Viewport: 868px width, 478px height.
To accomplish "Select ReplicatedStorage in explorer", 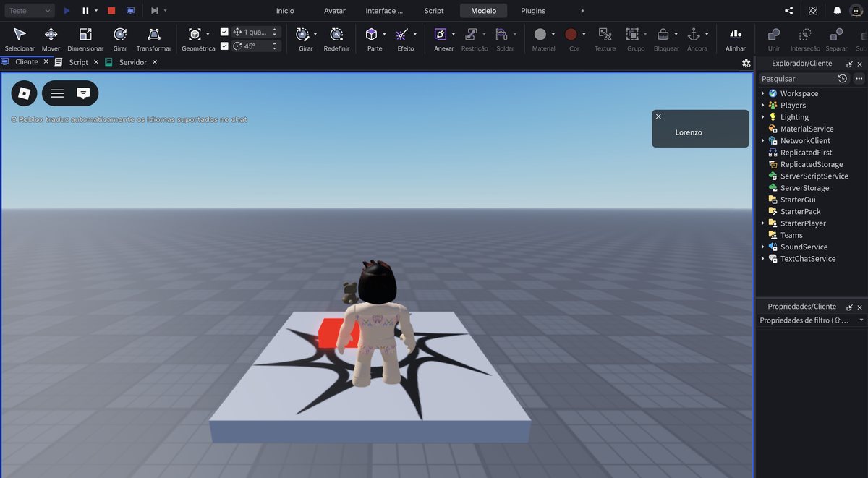I will [x=811, y=164].
